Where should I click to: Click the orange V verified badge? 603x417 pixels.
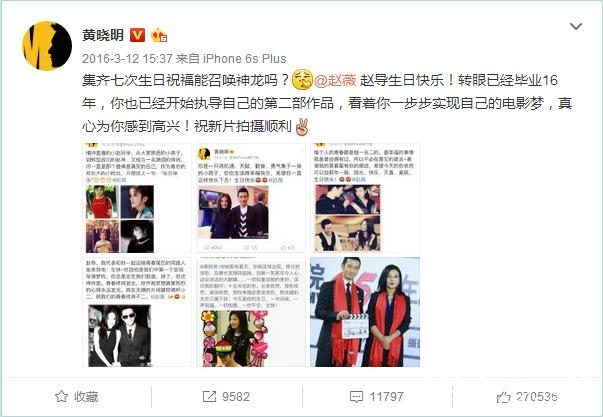pos(137,35)
